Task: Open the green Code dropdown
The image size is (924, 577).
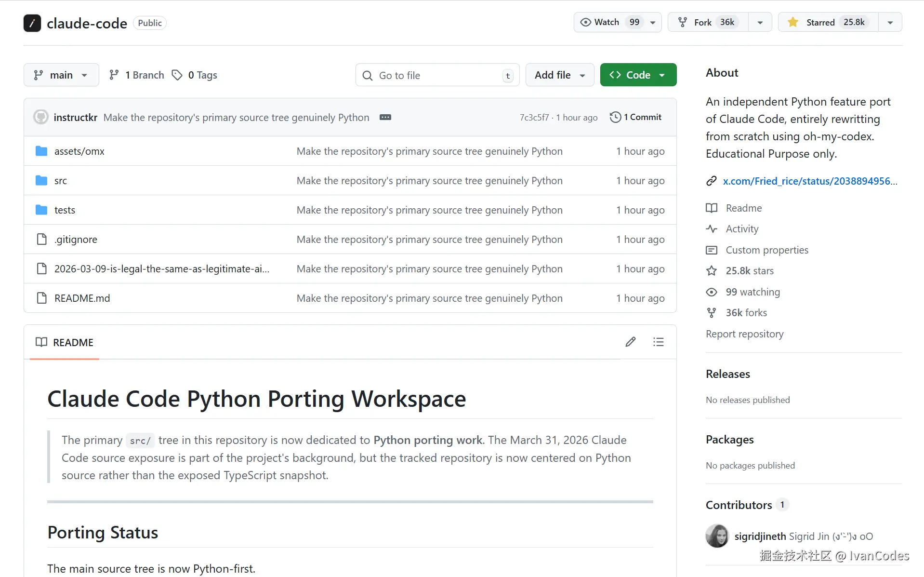Action: (638, 75)
